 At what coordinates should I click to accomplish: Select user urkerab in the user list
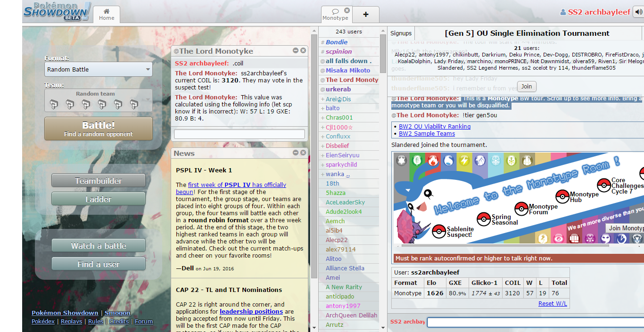(x=349, y=89)
